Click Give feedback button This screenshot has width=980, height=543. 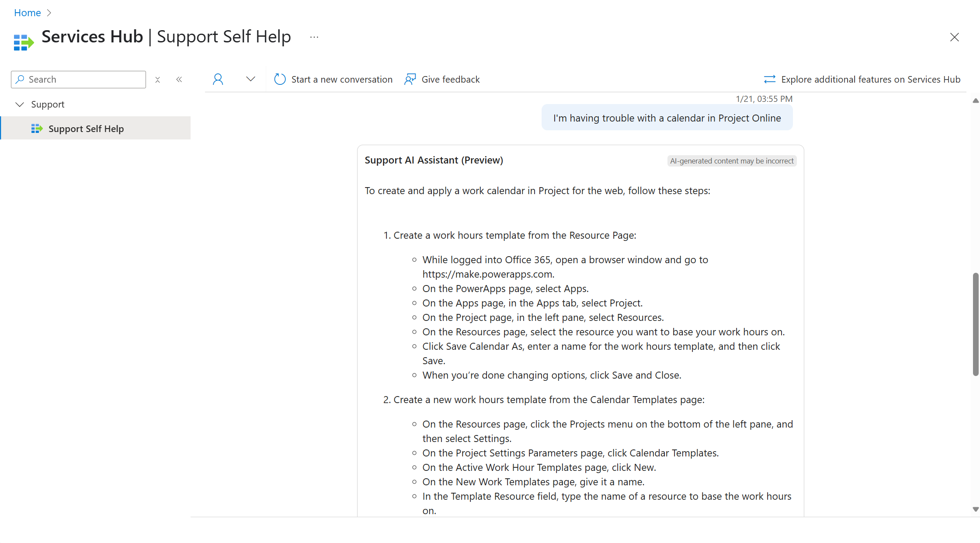point(442,79)
